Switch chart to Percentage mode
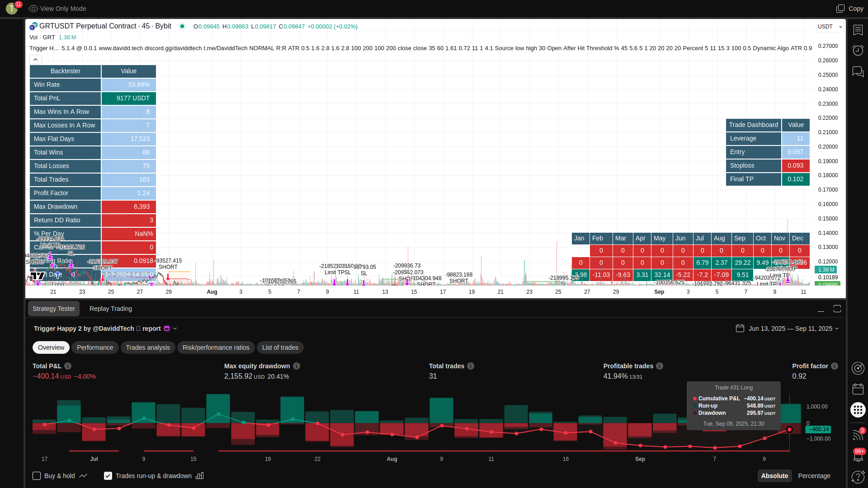Screen dimensions: 868x488 pos(814,476)
